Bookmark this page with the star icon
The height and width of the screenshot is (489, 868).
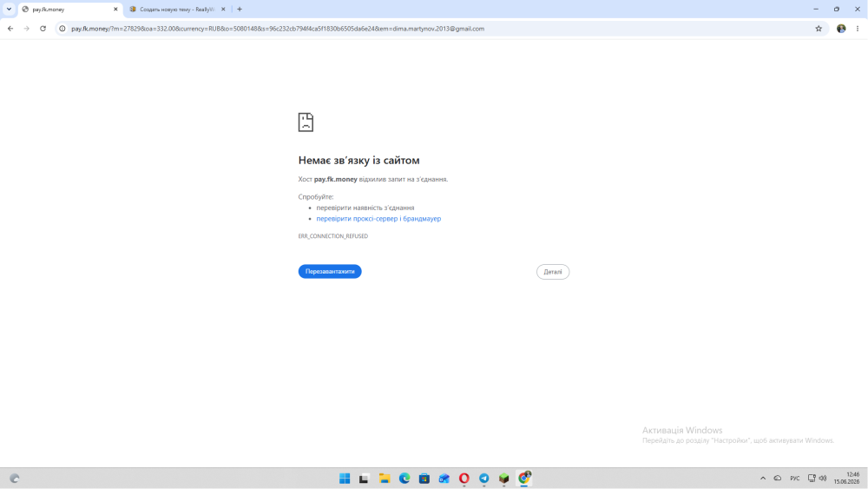point(819,29)
